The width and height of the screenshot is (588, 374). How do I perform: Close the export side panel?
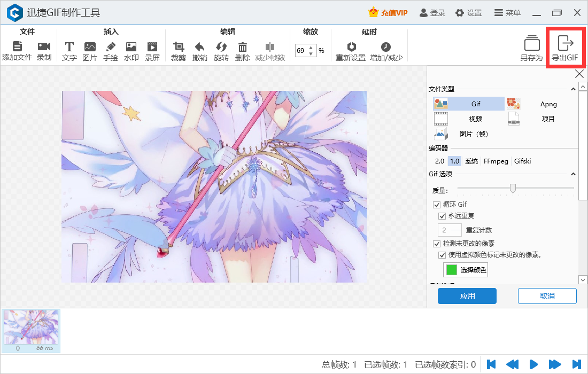[x=579, y=74]
